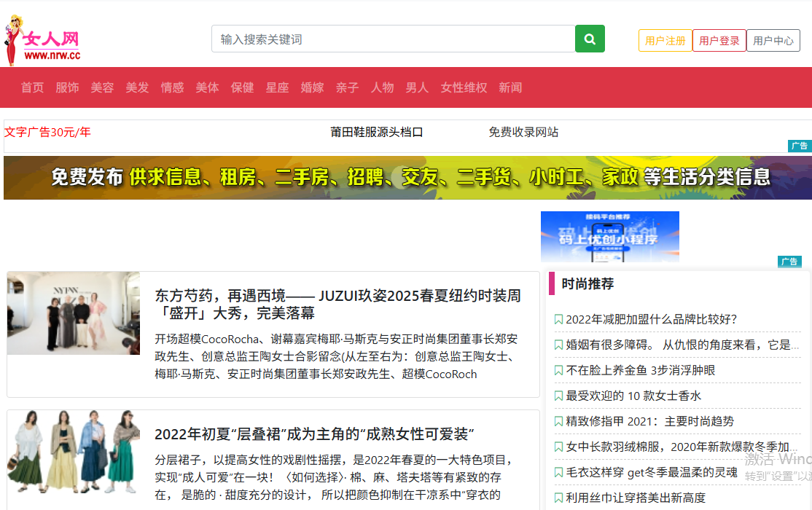The image size is (812, 510).
Task: Go to 首页 in the navigation bar
Action: pos(32,87)
